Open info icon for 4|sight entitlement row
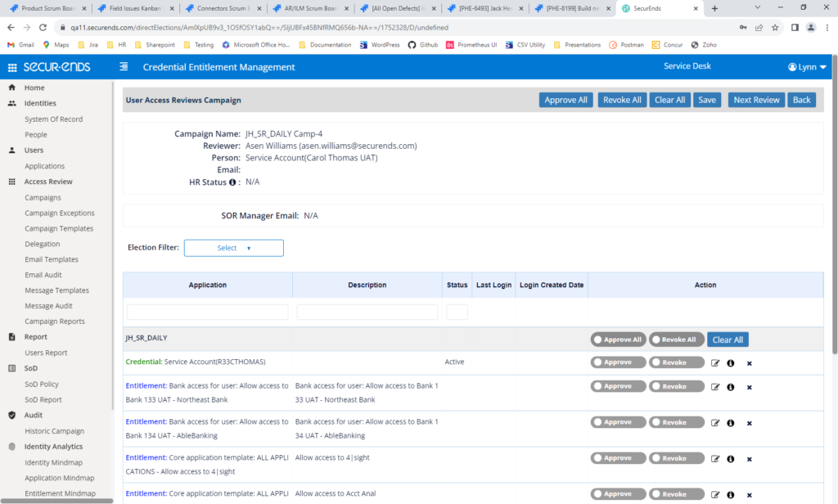 coord(731,458)
